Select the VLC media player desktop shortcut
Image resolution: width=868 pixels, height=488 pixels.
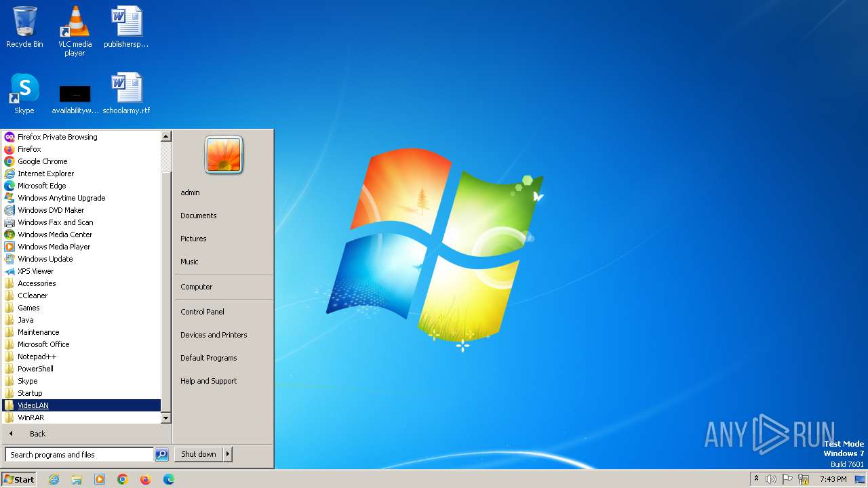(75, 30)
